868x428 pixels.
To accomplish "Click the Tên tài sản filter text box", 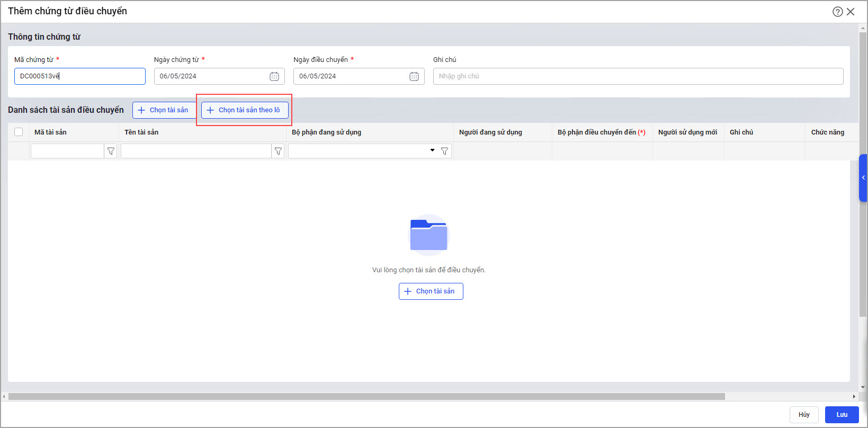I will click(196, 151).
